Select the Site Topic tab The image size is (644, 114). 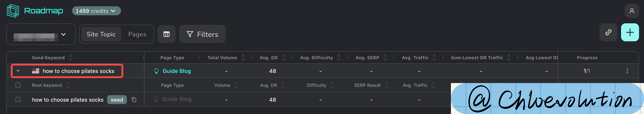tap(101, 34)
